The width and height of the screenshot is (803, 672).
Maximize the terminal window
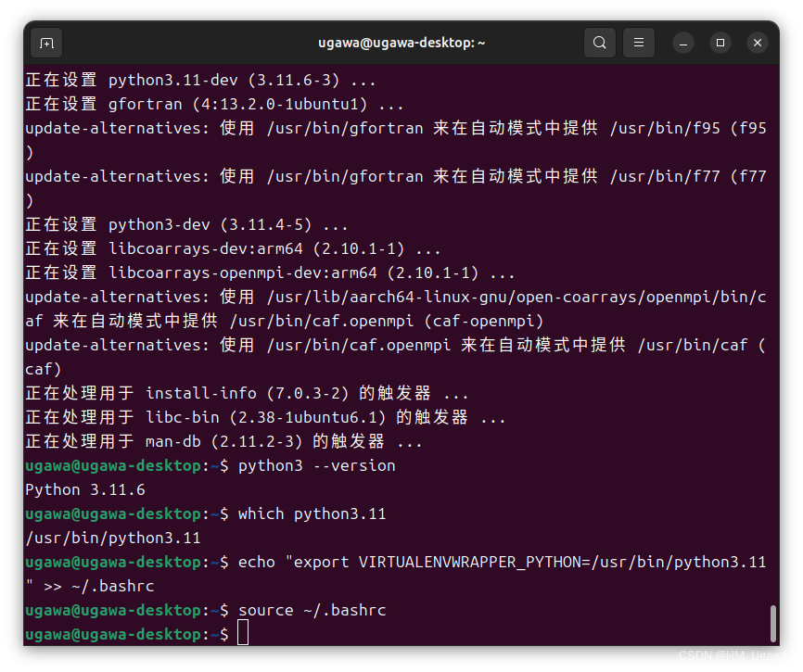(x=720, y=43)
